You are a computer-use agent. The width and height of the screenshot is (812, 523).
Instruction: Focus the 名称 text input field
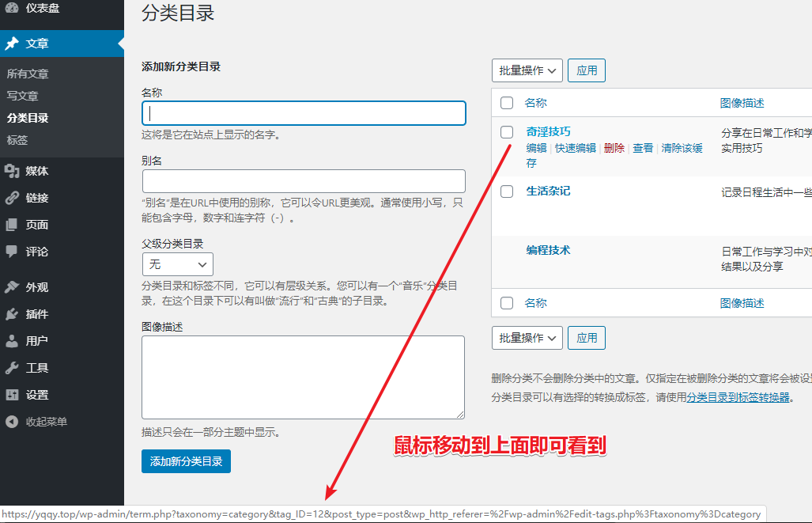(x=304, y=113)
